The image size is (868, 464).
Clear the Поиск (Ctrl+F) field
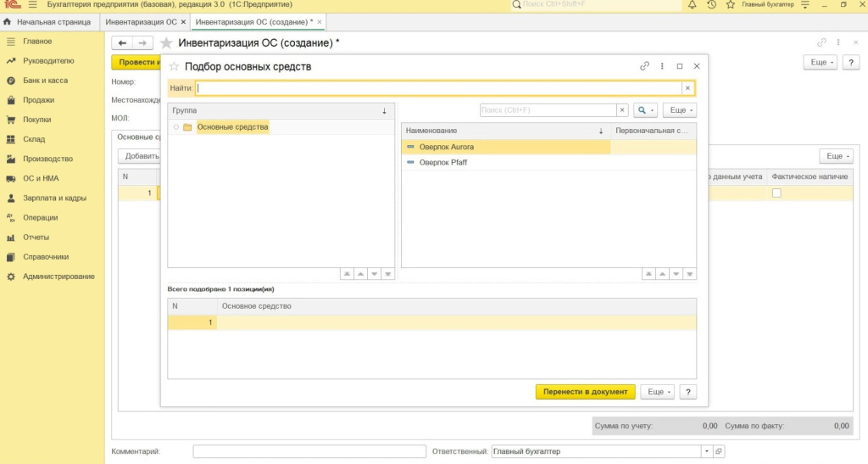622,110
